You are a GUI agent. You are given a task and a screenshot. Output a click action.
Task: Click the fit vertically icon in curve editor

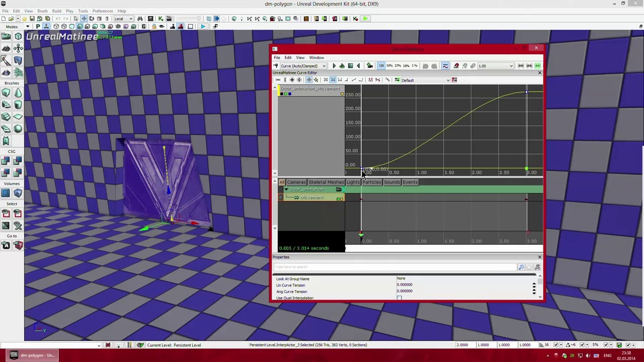[285, 80]
